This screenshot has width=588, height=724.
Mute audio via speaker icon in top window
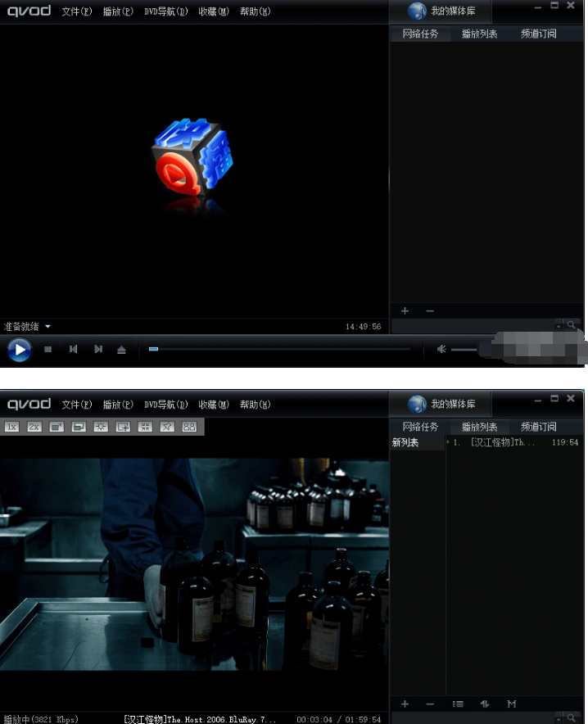(441, 349)
